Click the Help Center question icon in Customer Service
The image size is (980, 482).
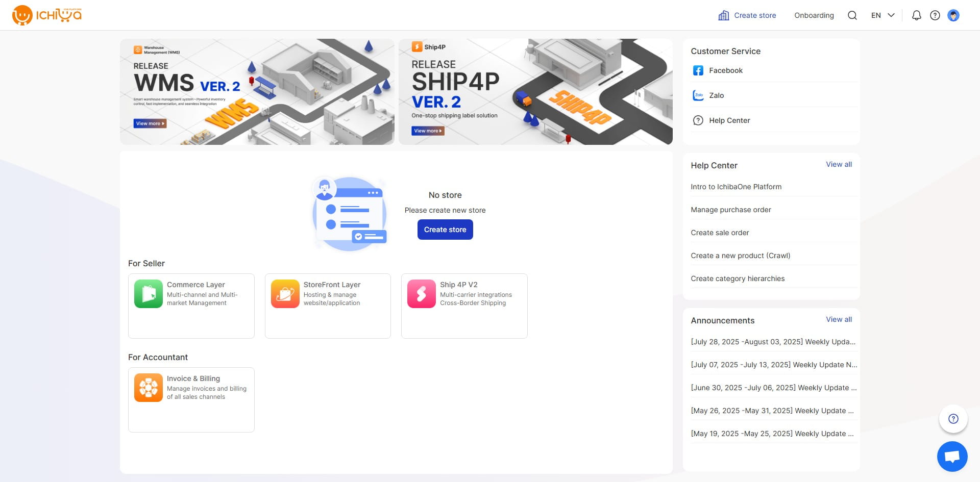[698, 120]
